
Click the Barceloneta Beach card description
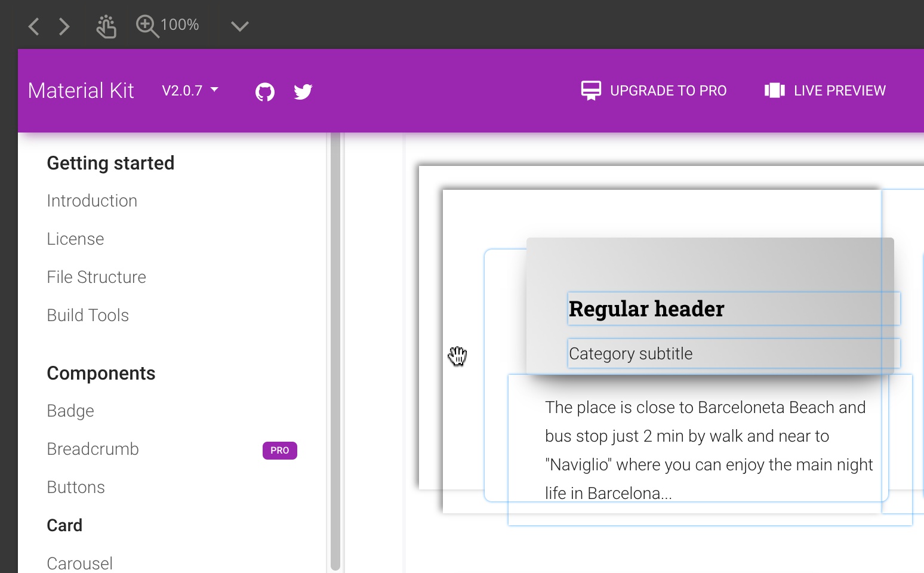coord(709,450)
